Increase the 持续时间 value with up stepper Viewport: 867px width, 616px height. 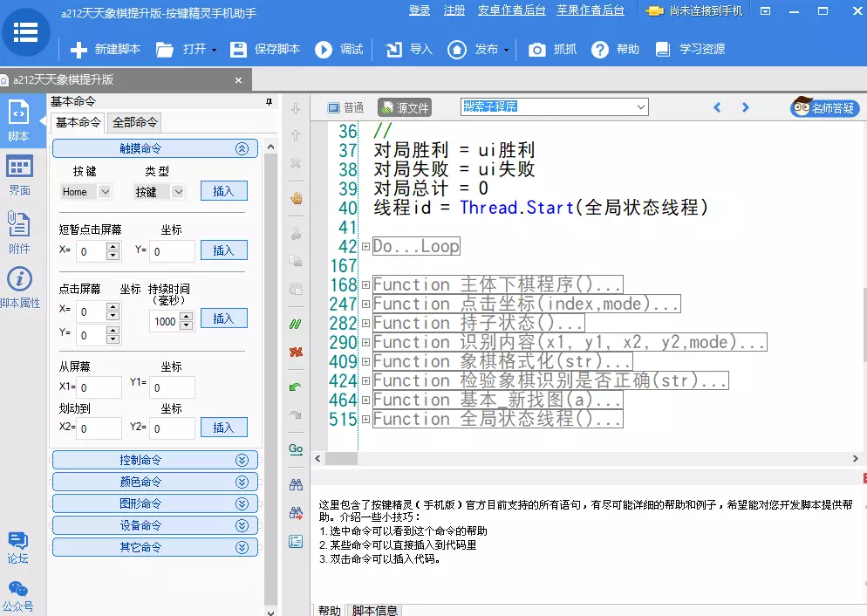click(187, 317)
